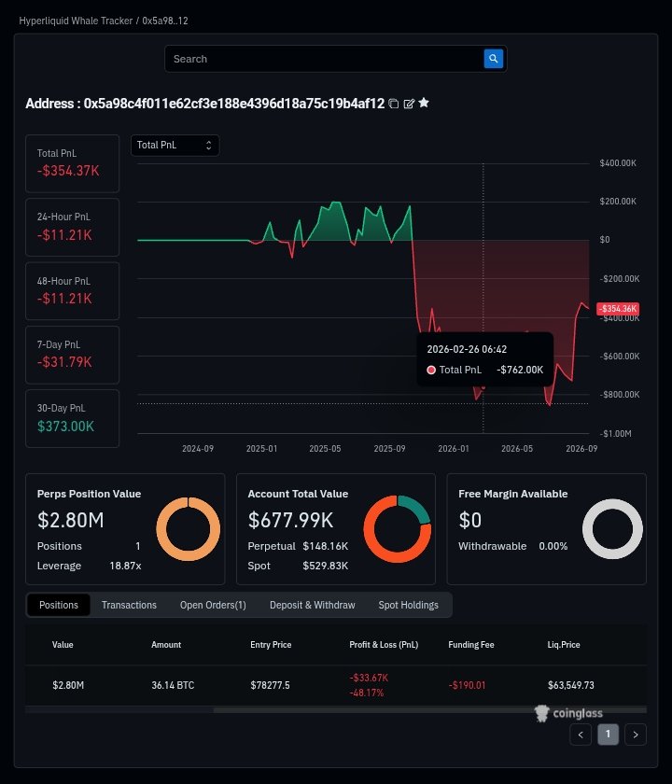The image size is (672, 784).
Task: Click the Entry Price column header
Action: (271, 645)
